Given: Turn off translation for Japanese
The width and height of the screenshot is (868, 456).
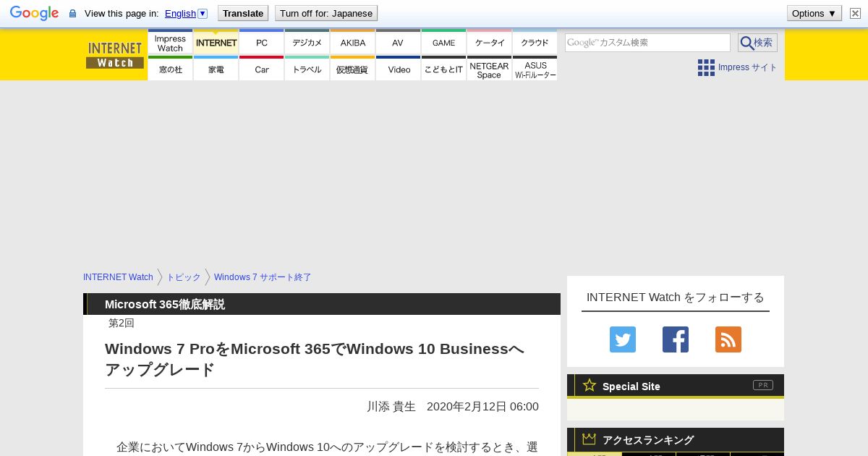Looking at the screenshot, I should (x=326, y=13).
